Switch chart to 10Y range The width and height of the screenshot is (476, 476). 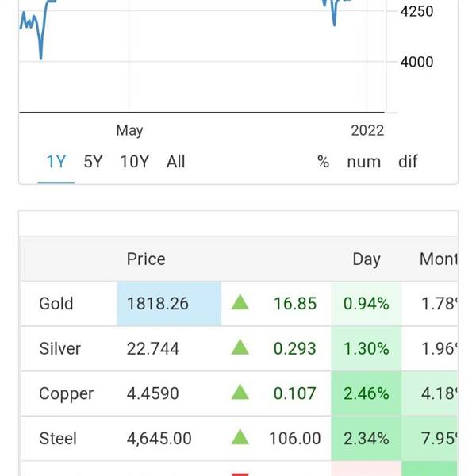point(134,162)
